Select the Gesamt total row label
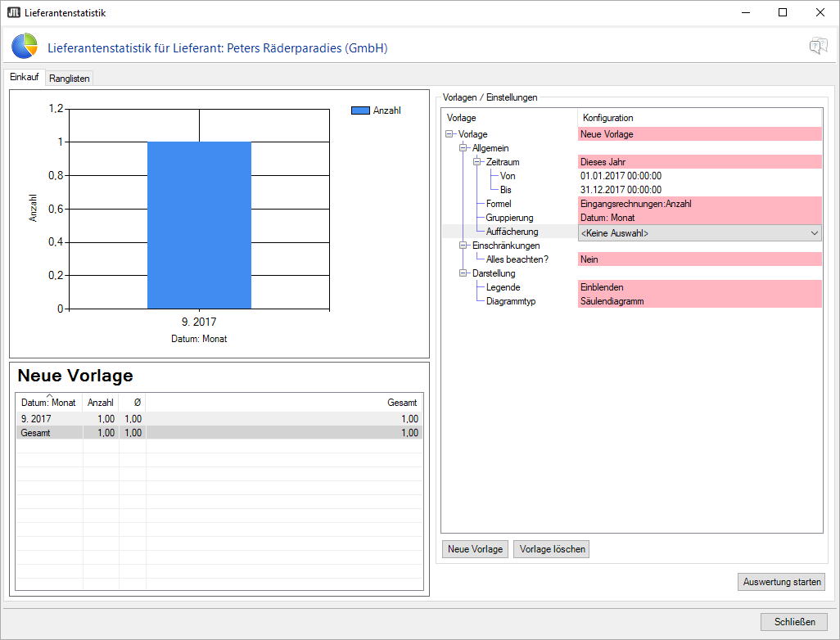 [x=35, y=433]
